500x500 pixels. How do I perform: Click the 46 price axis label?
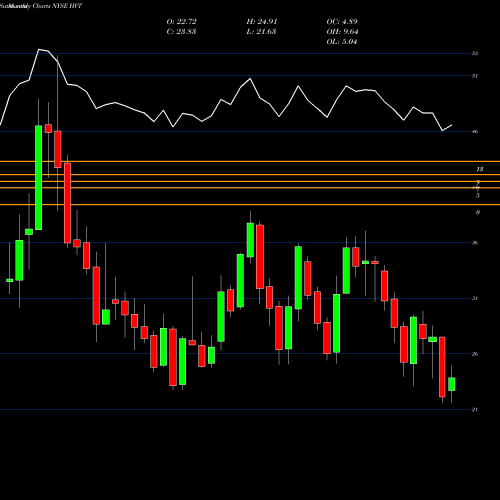pos(475,132)
